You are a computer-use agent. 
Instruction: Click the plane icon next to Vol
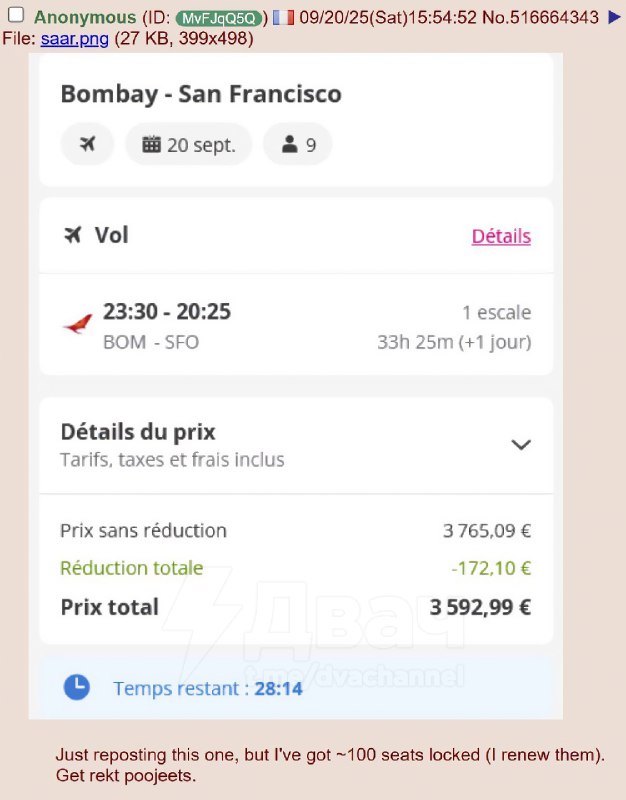click(x=72, y=235)
